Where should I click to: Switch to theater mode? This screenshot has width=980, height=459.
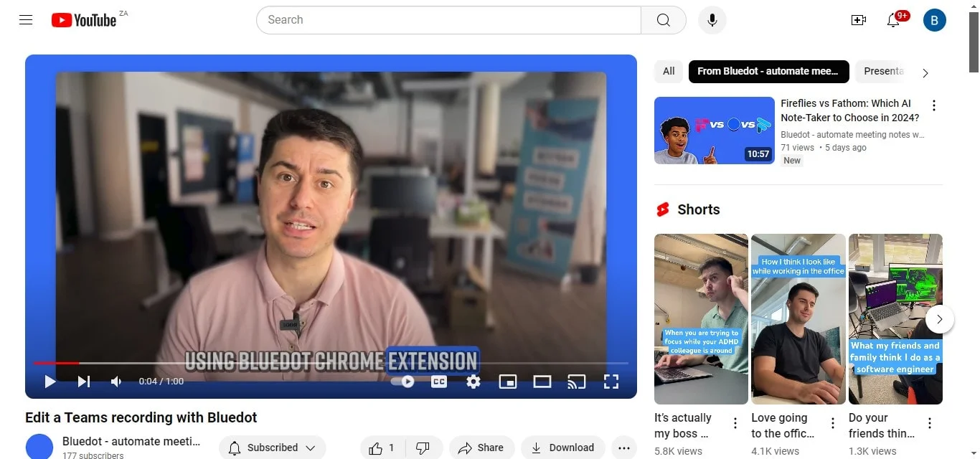pos(542,382)
